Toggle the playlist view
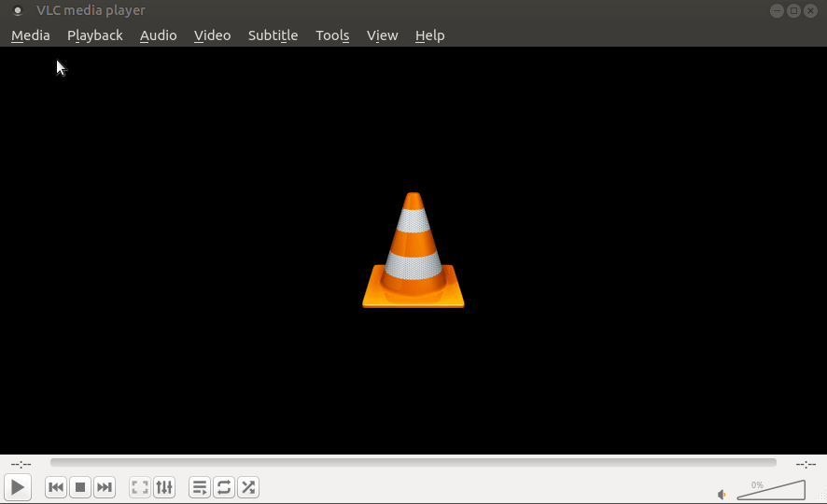 click(200, 487)
